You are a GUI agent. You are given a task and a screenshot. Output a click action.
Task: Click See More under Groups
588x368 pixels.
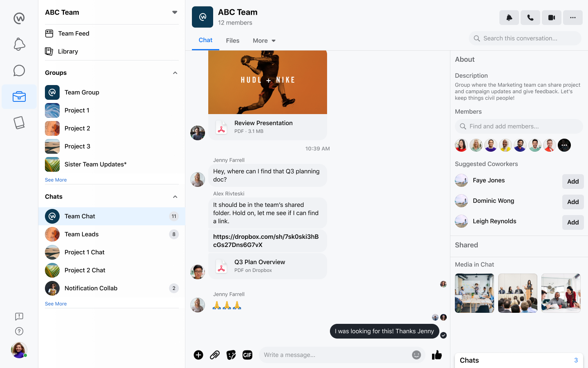(56, 180)
